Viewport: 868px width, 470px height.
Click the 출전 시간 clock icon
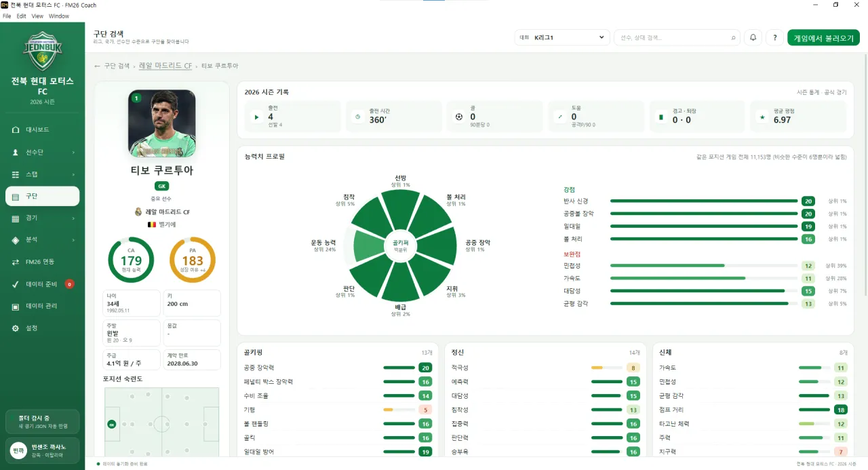358,117
